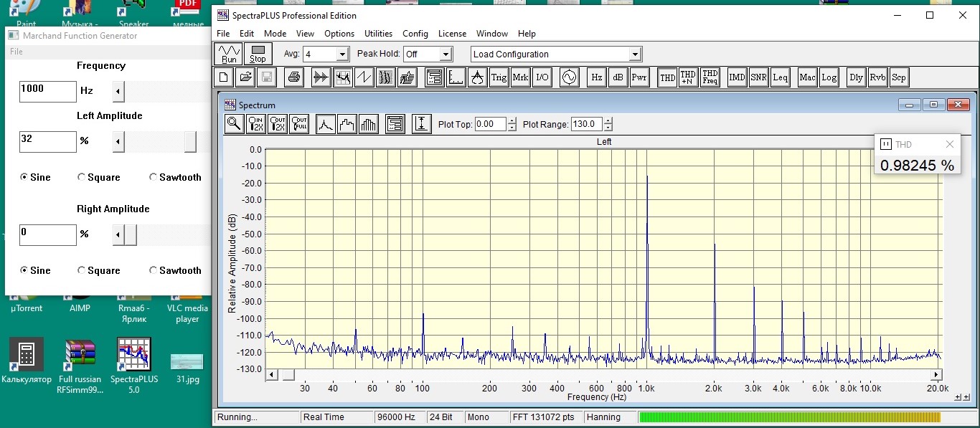980x428 pixels.
Task: Open the Config menu
Action: coord(415,34)
